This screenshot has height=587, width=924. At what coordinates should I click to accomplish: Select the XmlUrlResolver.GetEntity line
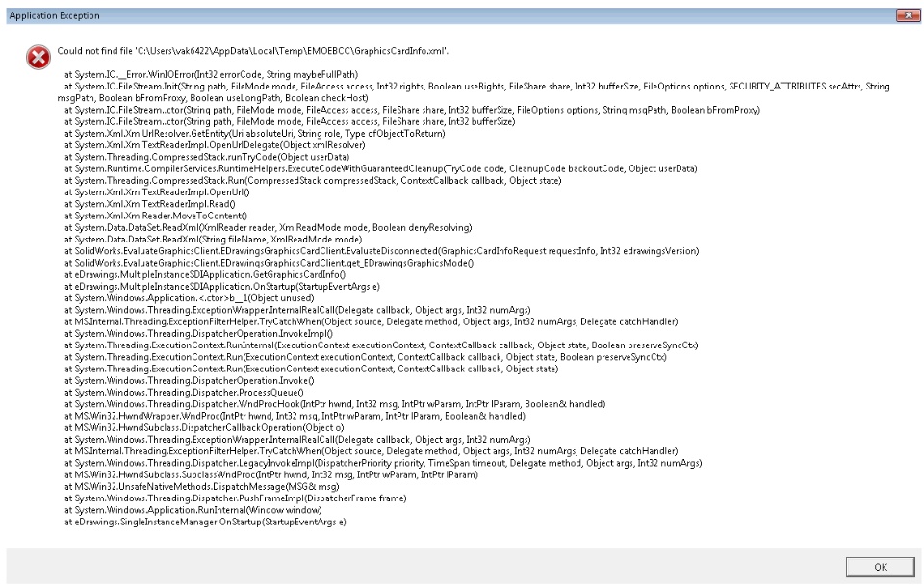(x=254, y=133)
